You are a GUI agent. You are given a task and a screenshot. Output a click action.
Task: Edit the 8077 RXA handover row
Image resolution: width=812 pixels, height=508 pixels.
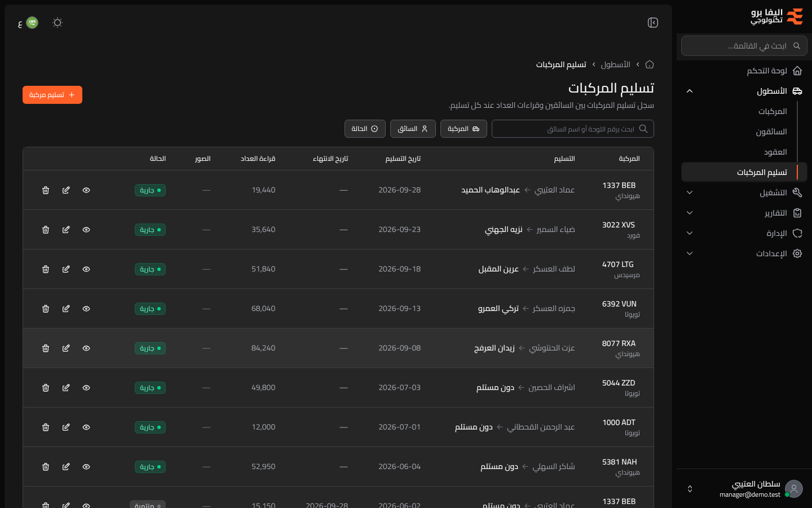pos(66,348)
